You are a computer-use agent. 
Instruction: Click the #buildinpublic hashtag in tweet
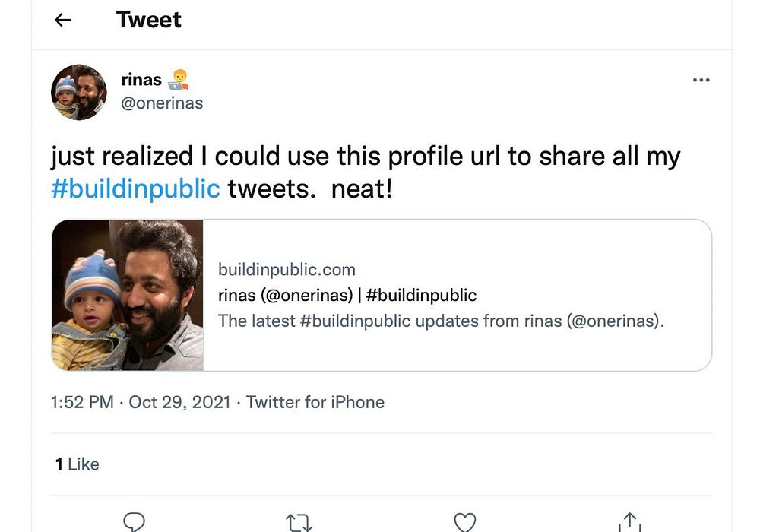135,188
